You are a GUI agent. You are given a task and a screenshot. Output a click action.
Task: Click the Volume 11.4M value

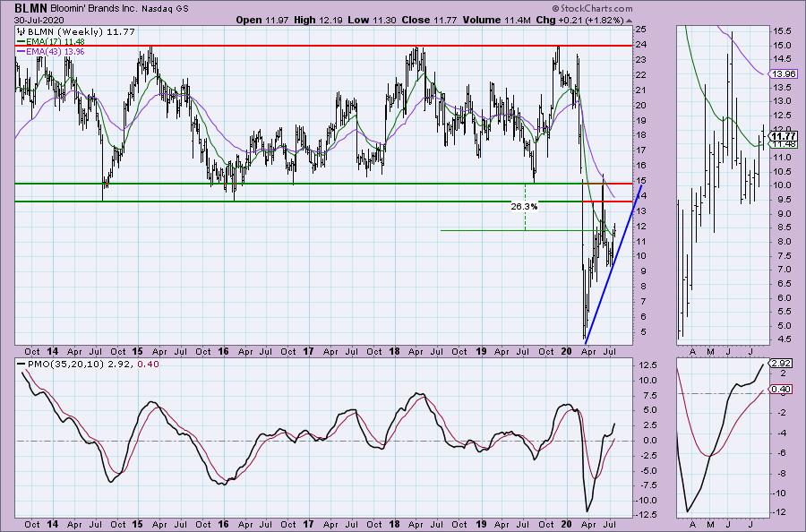[x=496, y=20]
